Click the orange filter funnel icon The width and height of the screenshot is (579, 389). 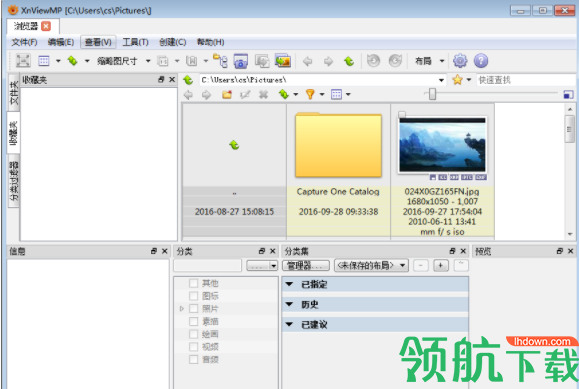click(310, 94)
